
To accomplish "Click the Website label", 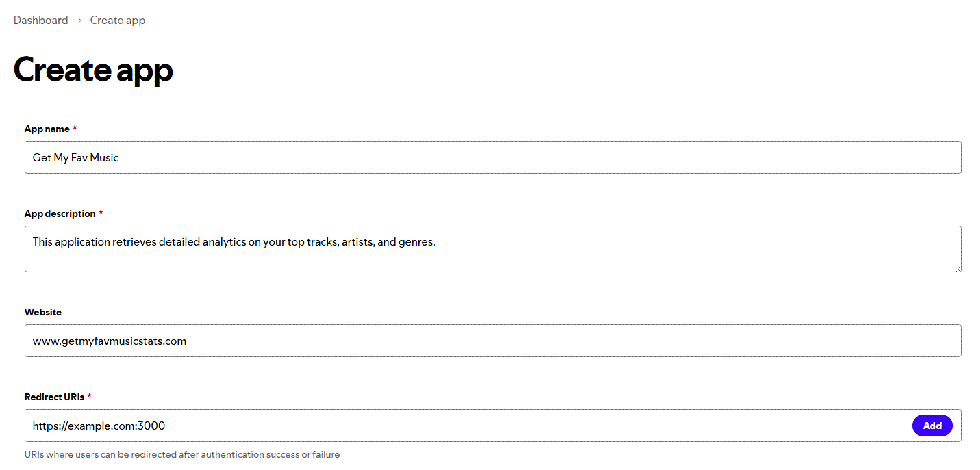I will [42, 312].
